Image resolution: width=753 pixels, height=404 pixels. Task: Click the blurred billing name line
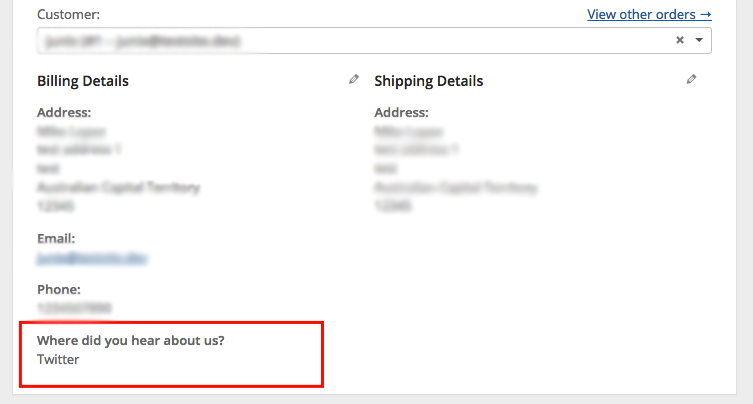[71, 131]
